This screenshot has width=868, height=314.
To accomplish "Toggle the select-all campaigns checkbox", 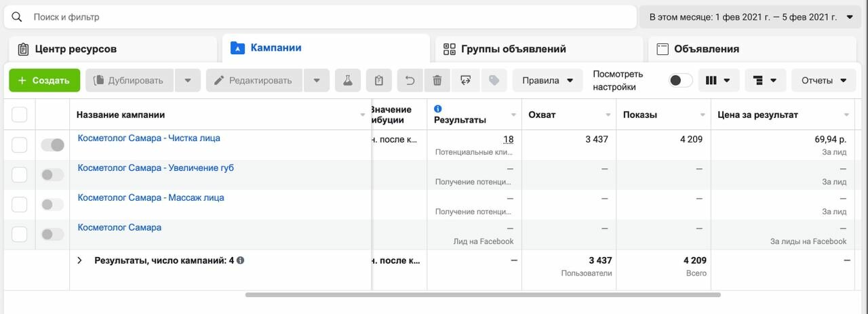I will [20, 115].
